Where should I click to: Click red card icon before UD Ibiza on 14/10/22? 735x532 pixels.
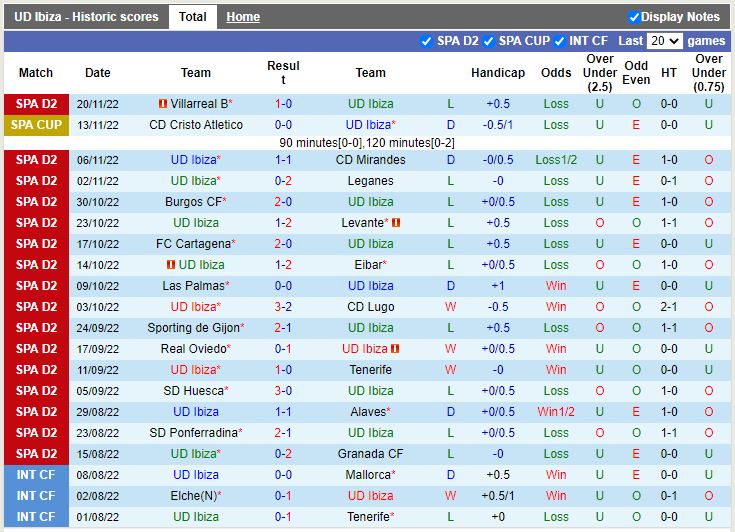click(171, 265)
